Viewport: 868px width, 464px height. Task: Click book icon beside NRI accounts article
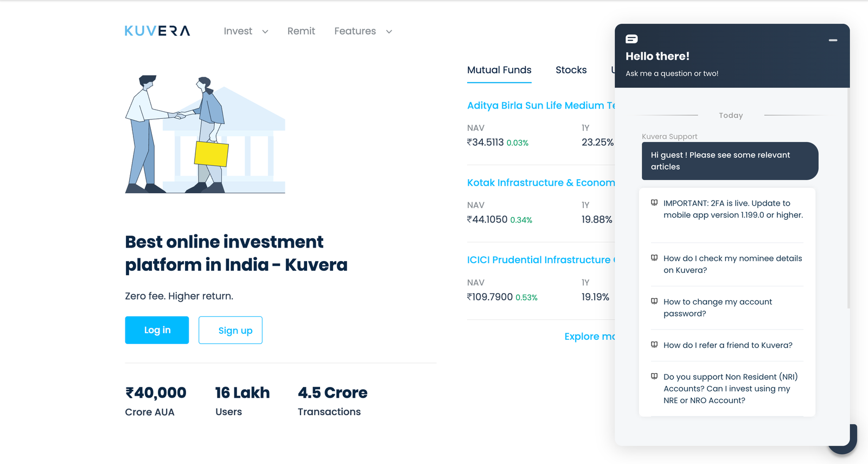[x=654, y=377]
